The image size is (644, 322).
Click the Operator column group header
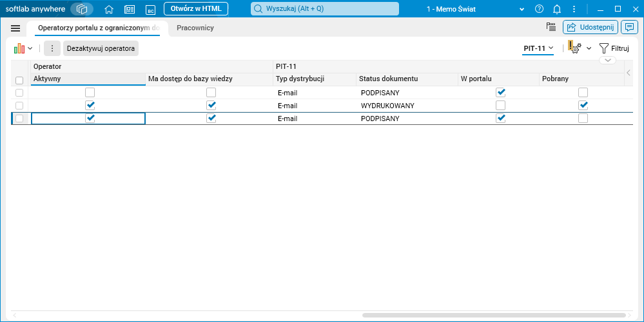coord(152,66)
